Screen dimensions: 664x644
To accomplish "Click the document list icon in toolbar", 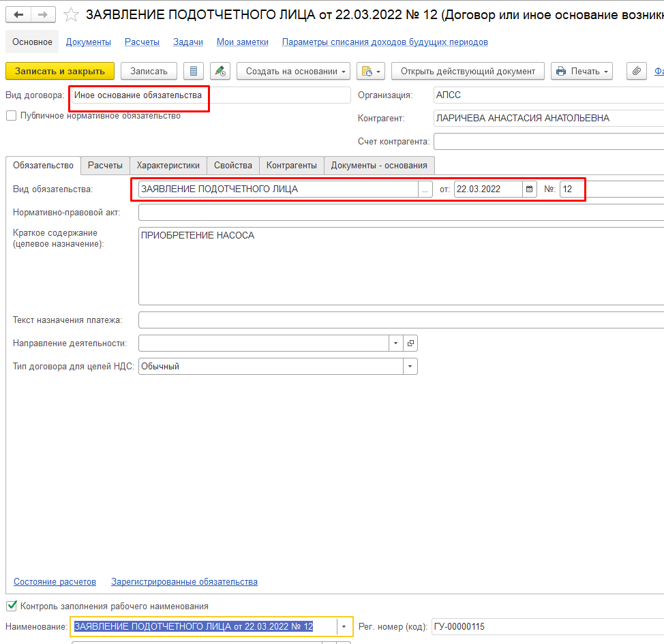I will (194, 71).
